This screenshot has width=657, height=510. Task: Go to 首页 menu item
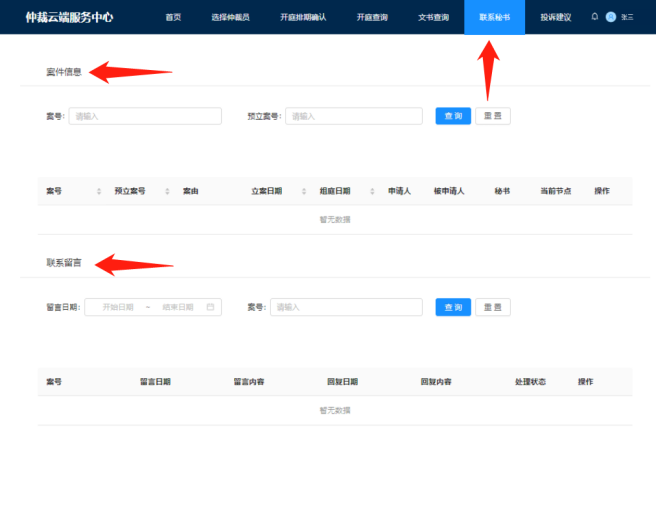coord(173,17)
